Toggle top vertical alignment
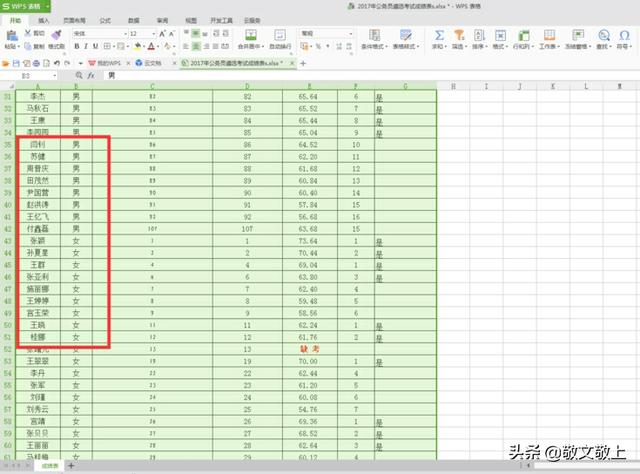 pyautogui.click(x=186, y=33)
